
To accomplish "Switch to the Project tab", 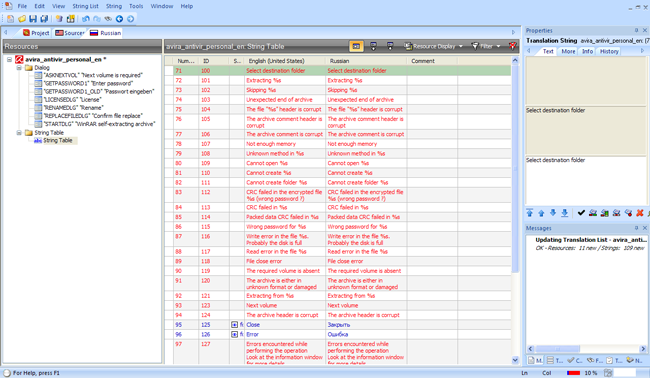I will [x=36, y=33].
